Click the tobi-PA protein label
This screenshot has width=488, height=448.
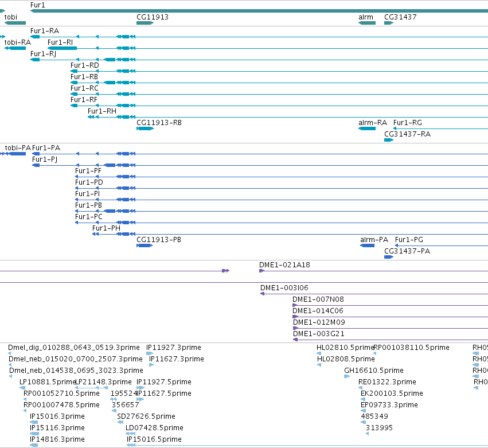[18, 148]
